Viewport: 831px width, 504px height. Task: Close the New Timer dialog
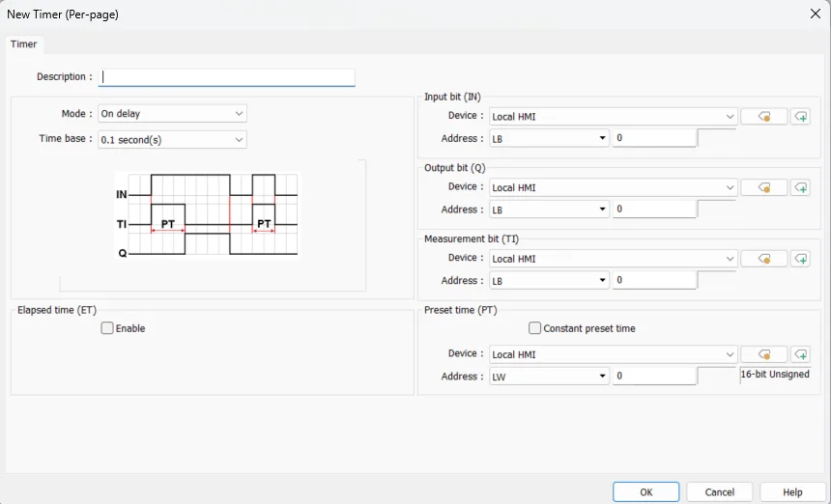816,14
